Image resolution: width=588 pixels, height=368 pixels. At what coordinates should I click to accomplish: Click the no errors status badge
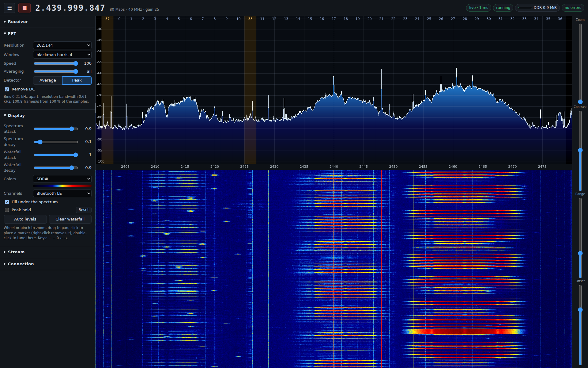[x=573, y=8]
